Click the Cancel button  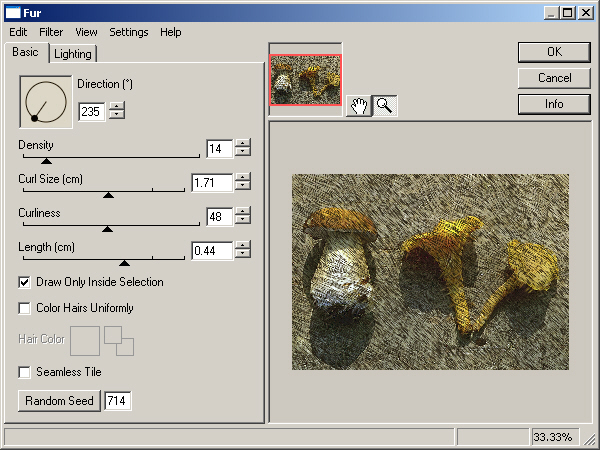554,78
